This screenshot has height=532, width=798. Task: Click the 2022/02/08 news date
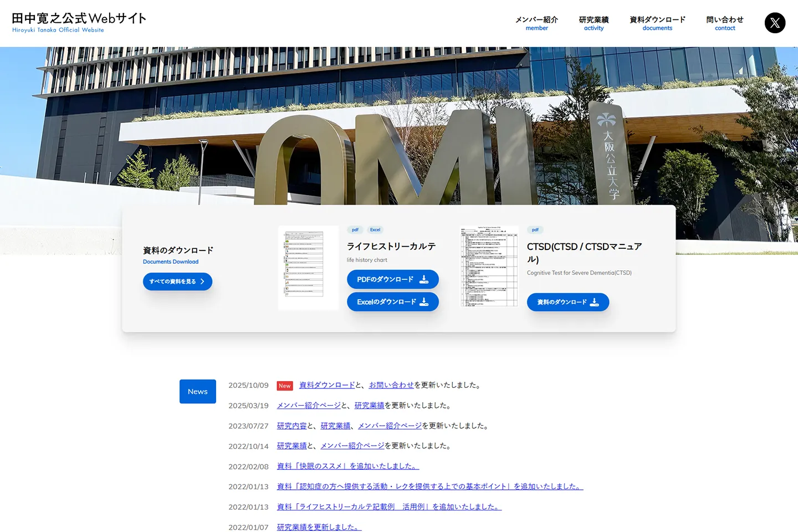[x=248, y=467]
